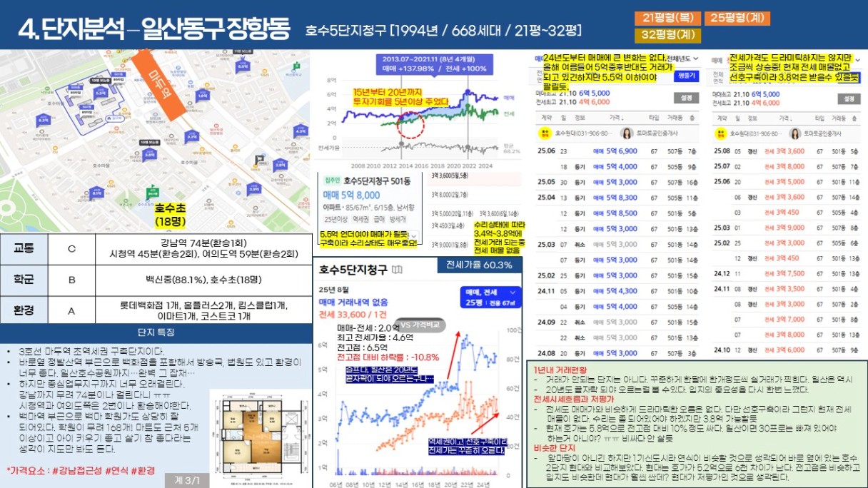Open the 3.8억 map price marker
868x488 pixels.
[150, 154]
